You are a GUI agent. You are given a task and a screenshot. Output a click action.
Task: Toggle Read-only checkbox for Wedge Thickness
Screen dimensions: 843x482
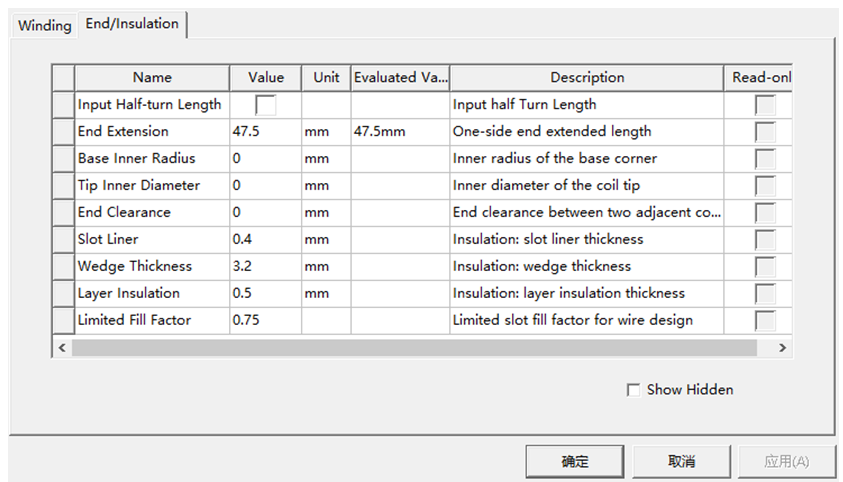tap(765, 266)
